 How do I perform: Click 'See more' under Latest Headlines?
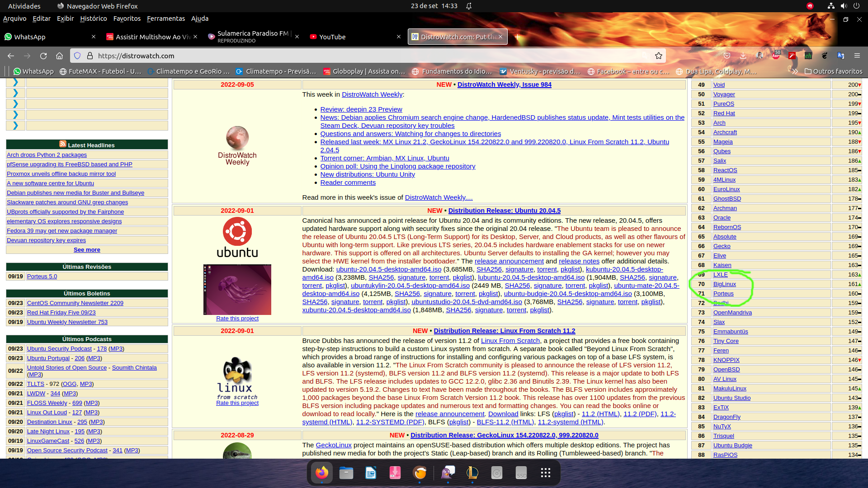coord(87,249)
